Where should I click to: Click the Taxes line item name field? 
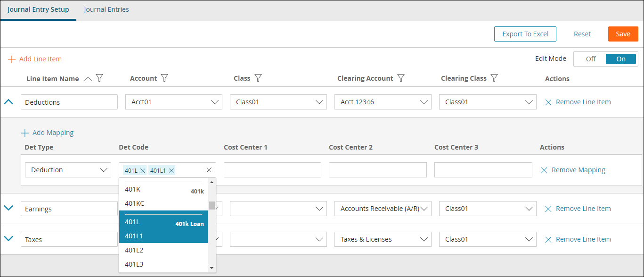pos(69,239)
